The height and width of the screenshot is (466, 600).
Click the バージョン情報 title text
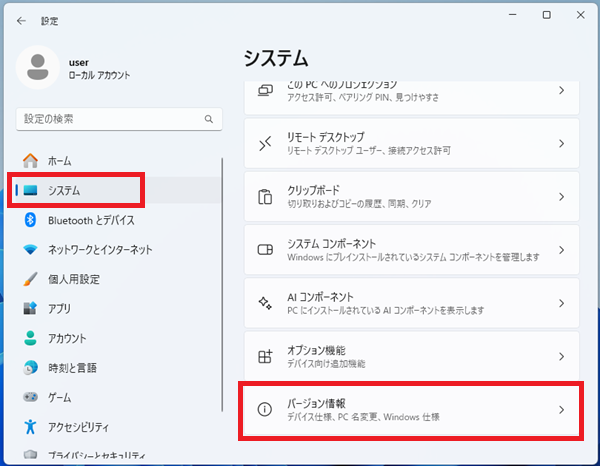coord(316,403)
